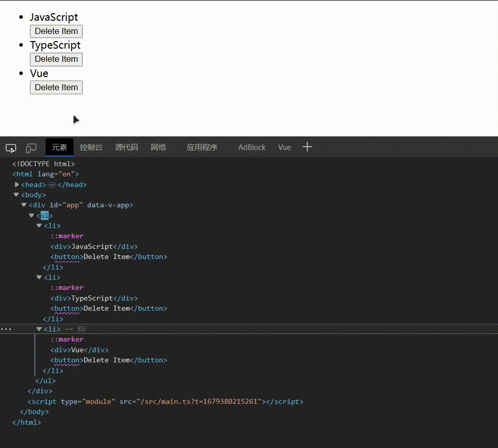The width and height of the screenshot is (498, 448).
Task: Switch to the 元素 tab
Action: (59, 147)
